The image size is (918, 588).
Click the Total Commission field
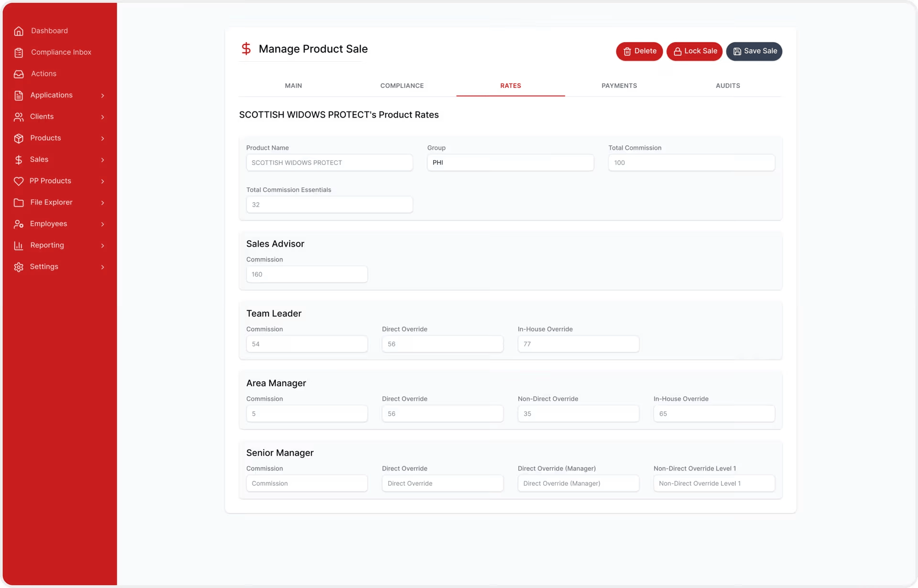(691, 163)
